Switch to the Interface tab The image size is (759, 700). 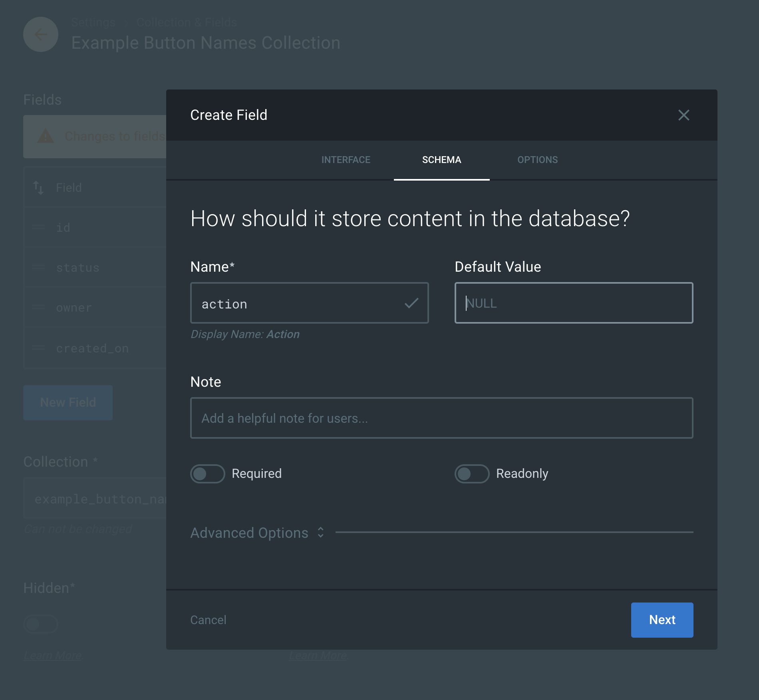coord(346,160)
